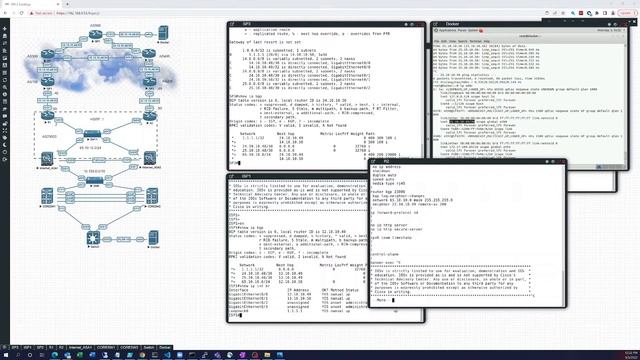640x360 pixels.
Task: Click the ISP3 console window title bar
Action: point(326,24)
